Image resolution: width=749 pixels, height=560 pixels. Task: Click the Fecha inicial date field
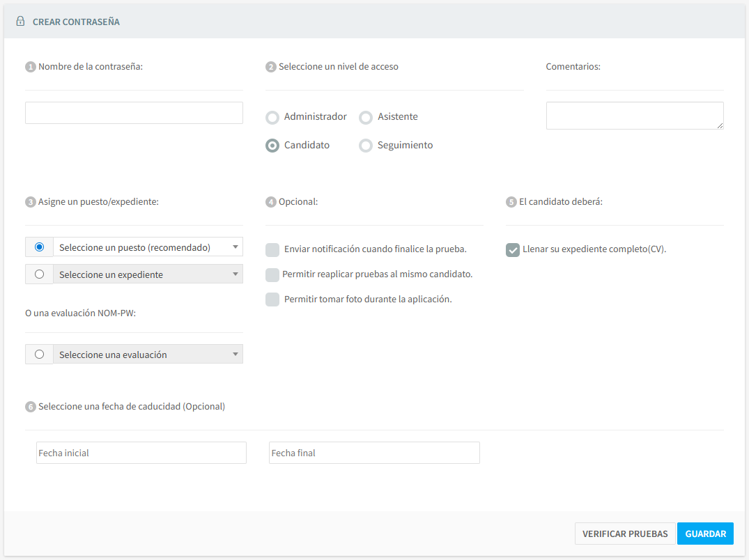[x=141, y=453]
